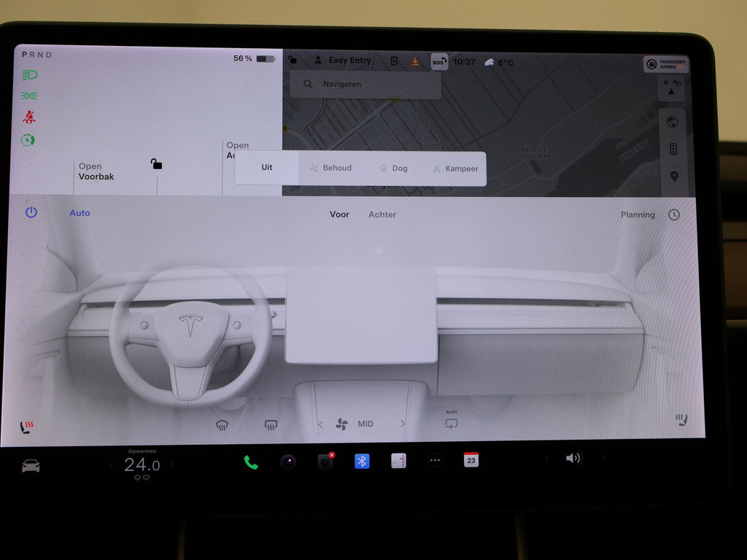Open the more apps ellipsis icon
The image size is (747, 560).
(435, 461)
